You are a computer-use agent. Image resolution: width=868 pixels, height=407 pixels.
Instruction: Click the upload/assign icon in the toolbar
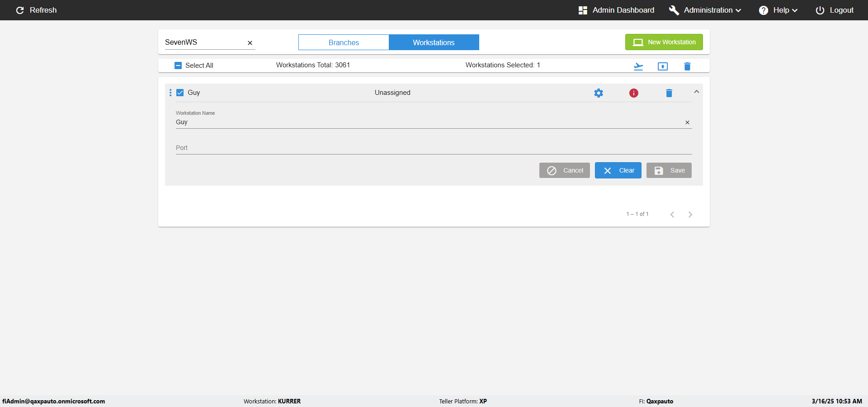[663, 66]
